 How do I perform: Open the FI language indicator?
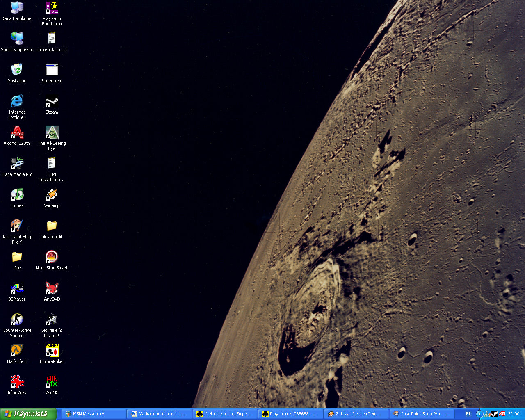[x=468, y=414]
